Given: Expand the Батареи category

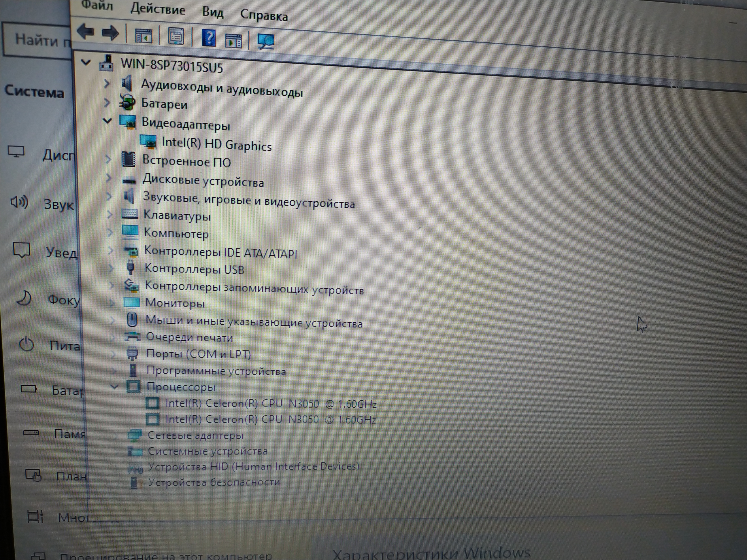Looking at the screenshot, I should point(107,102).
